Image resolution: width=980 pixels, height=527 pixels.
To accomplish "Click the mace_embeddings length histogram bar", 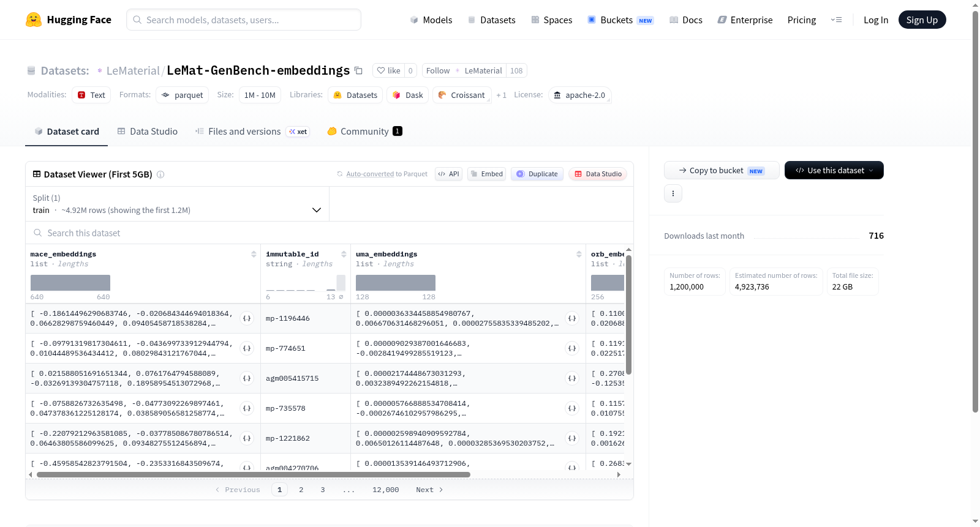I will pos(70,283).
